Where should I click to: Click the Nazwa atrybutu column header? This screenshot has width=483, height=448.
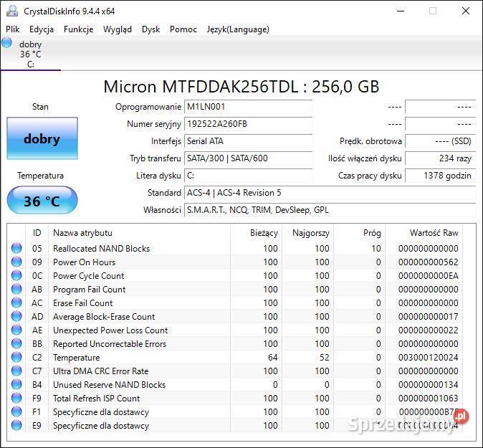pyautogui.click(x=139, y=233)
